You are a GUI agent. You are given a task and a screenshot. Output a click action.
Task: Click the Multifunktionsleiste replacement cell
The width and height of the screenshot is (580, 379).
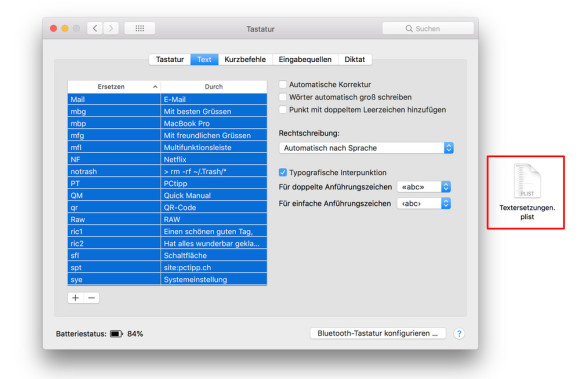pos(214,147)
